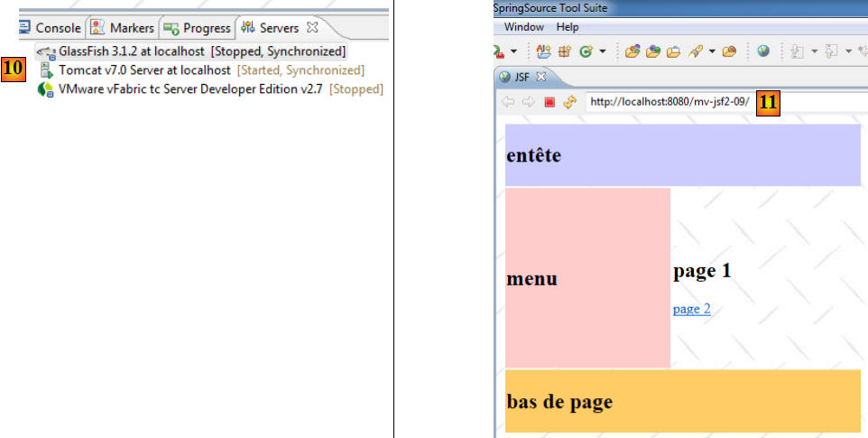Expand the new class dropdown arrow

point(602,51)
